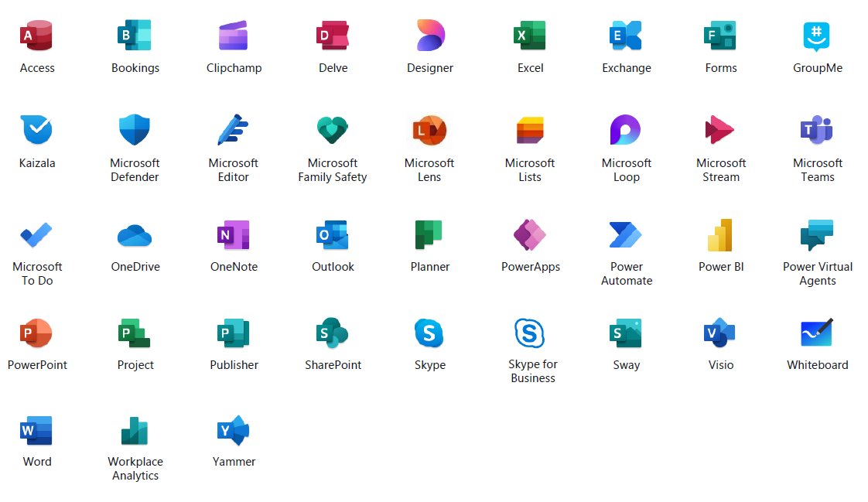Image resolution: width=868 pixels, height=502 pixels.
Task: Open the Yammer app icon
Action: coord(234,430)
